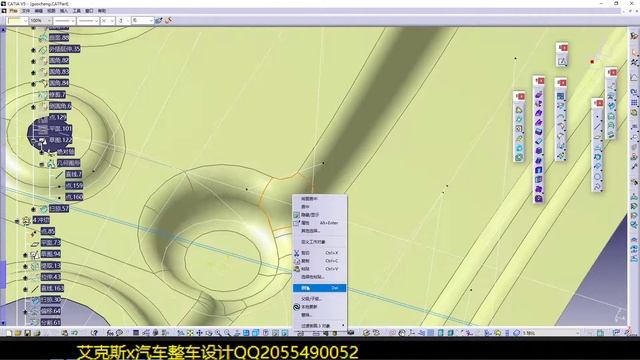The width and height of the screenshot is (640, 360).
Task: Expand the node beside 圆角.82
Action: (x=33, y=61)
